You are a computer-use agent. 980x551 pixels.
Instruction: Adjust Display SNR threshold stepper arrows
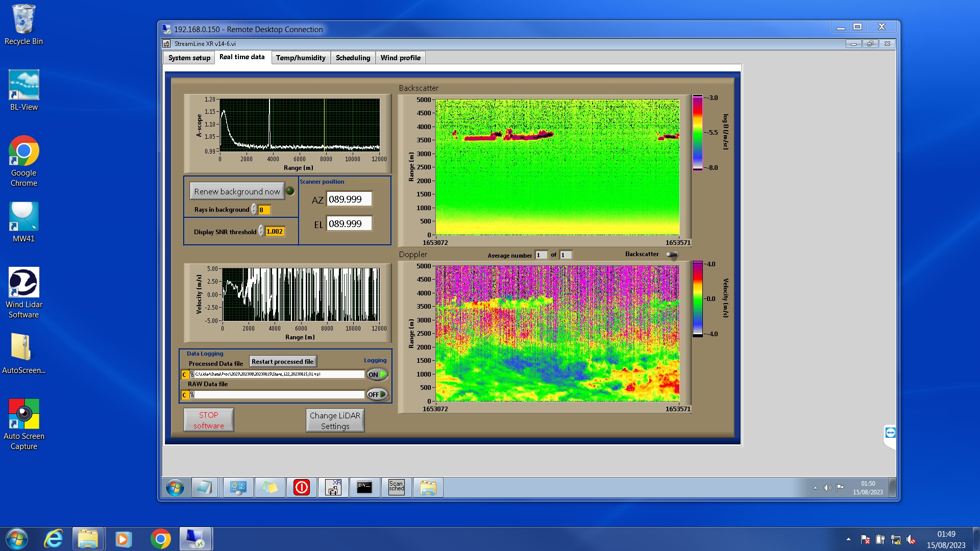[261, 231]
